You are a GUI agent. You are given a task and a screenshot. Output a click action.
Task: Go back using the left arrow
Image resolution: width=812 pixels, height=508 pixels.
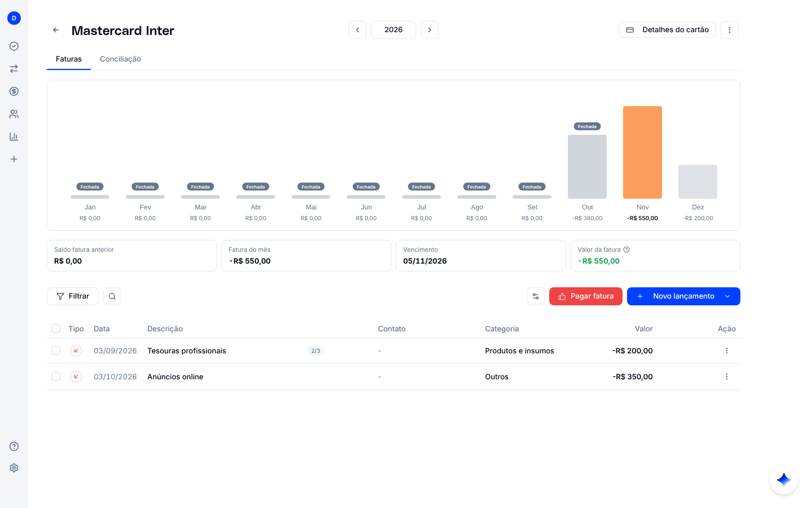pos(56,30)
